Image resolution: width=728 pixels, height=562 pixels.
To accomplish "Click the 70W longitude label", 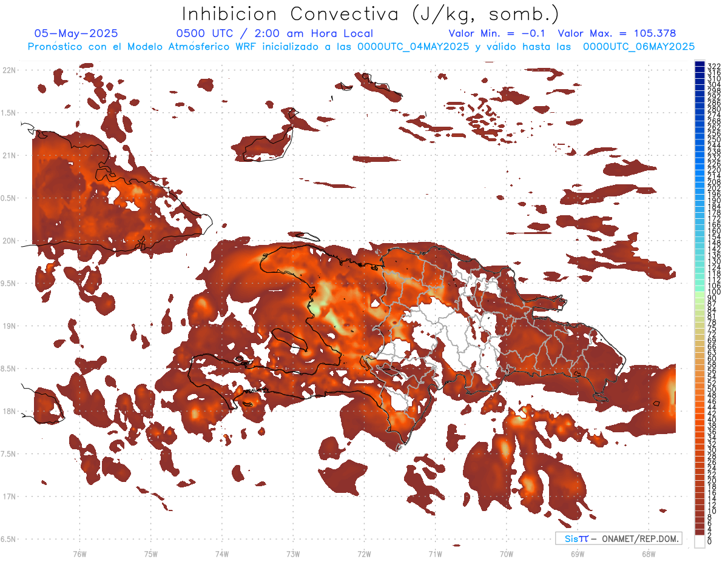I will click(507, 554).
